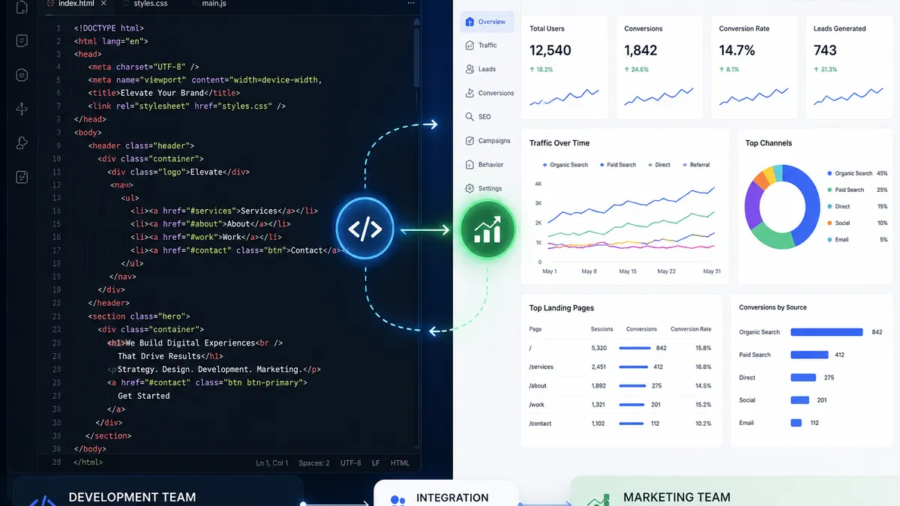Click the MARKETING TEAM panel
The image size is (900, 506).
[735, 491]
